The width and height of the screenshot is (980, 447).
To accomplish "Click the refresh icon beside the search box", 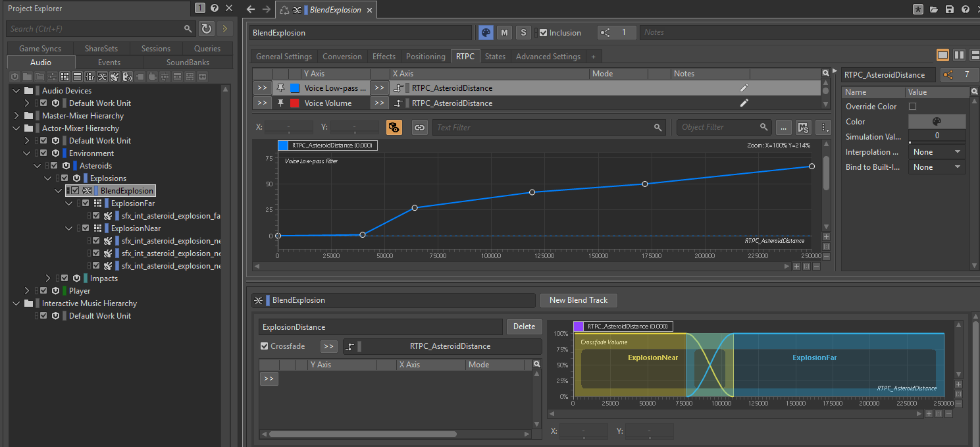I will [x=207, y=28].
